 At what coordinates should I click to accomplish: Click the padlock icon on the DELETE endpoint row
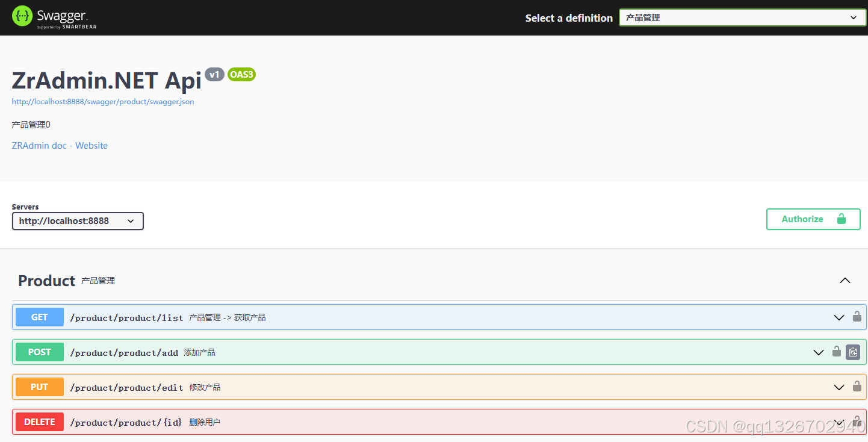point(857,422)
